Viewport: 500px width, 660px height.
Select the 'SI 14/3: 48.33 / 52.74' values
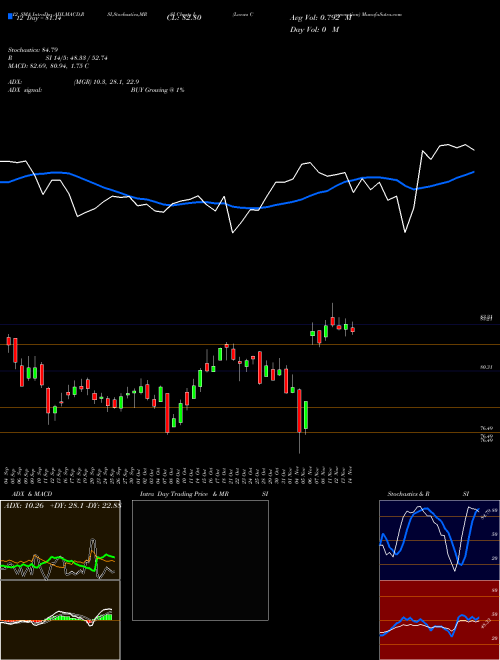tap(77, 58)
